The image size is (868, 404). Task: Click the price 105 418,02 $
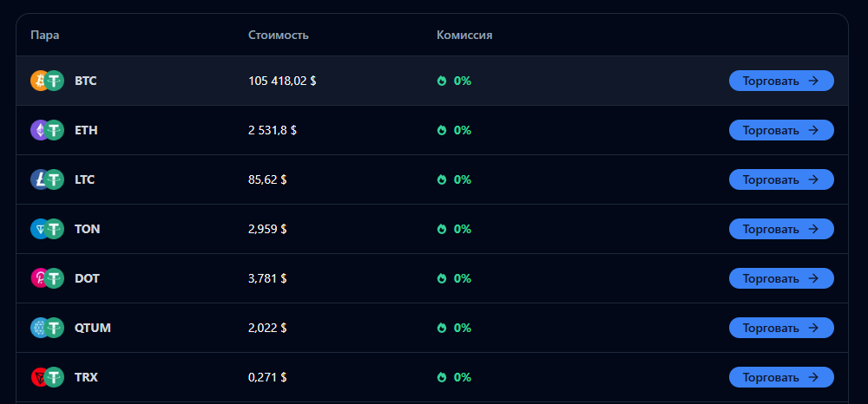tap(282, 81)
